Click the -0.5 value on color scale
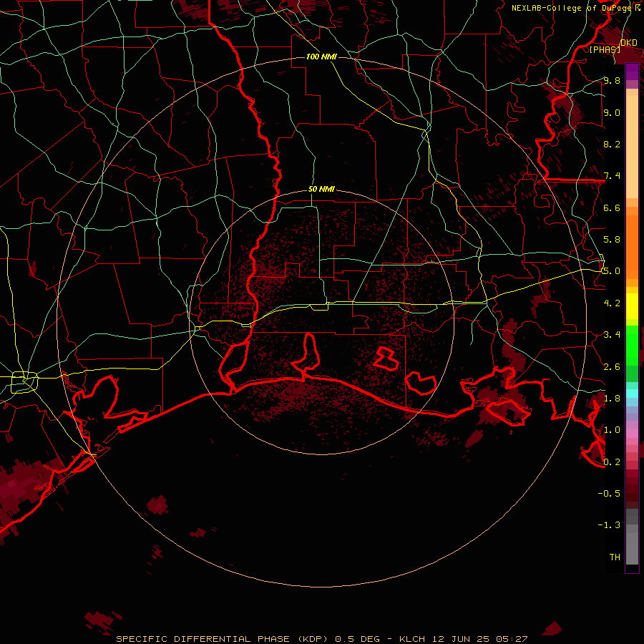This screenshot has width=644, height=644. (x=609, y=494)
